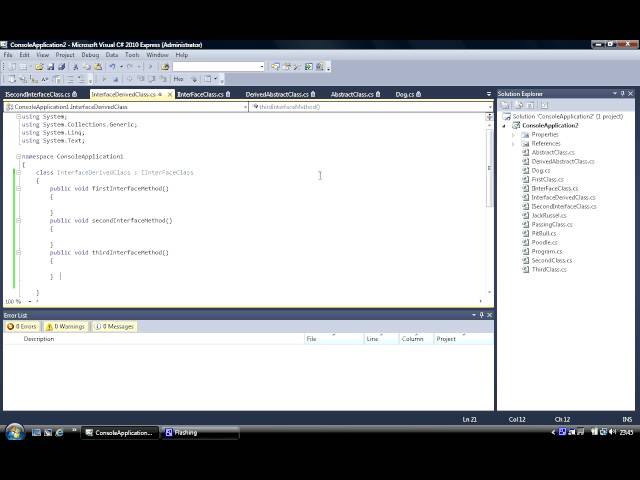This screenshot has width=640, height=480.
Task: Open the active files list dropdown
Action: coord(489,94)
